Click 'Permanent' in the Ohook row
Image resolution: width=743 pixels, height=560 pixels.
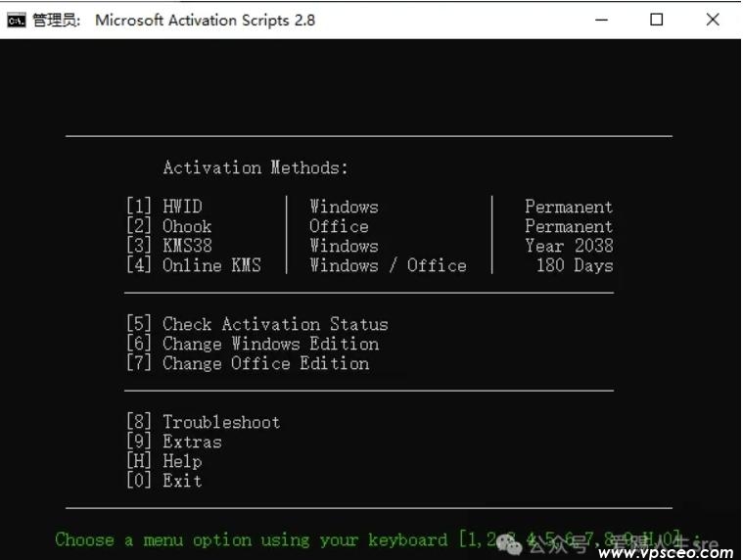point(569,226)
